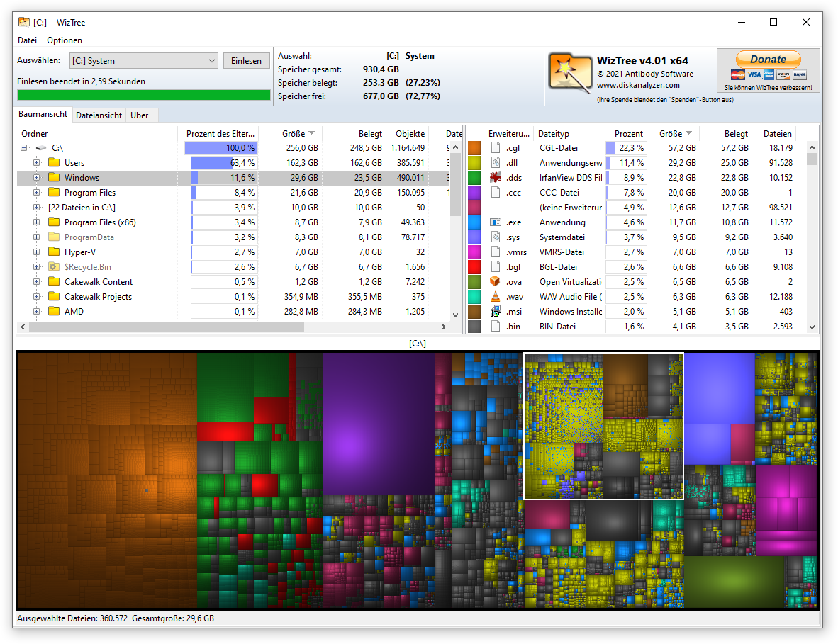Viewport: 838px width, 644px height.
Task: Open the drive selection dropdown
Action: (x=212, y=61)
